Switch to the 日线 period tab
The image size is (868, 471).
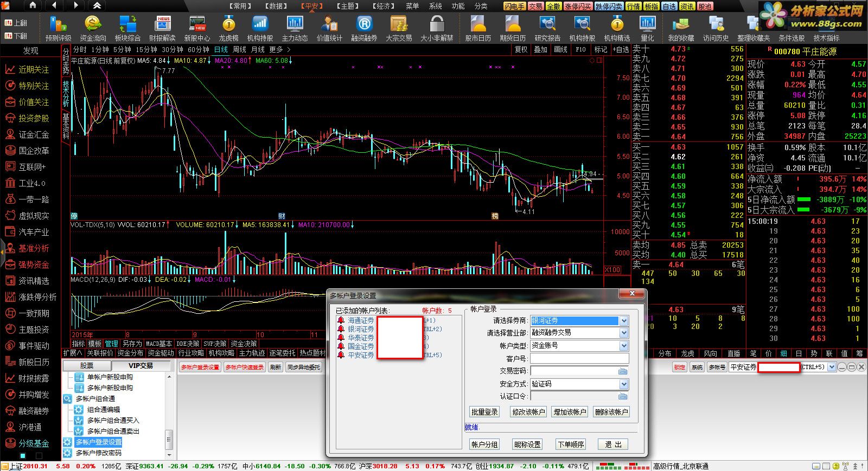[x=221, y=49]
